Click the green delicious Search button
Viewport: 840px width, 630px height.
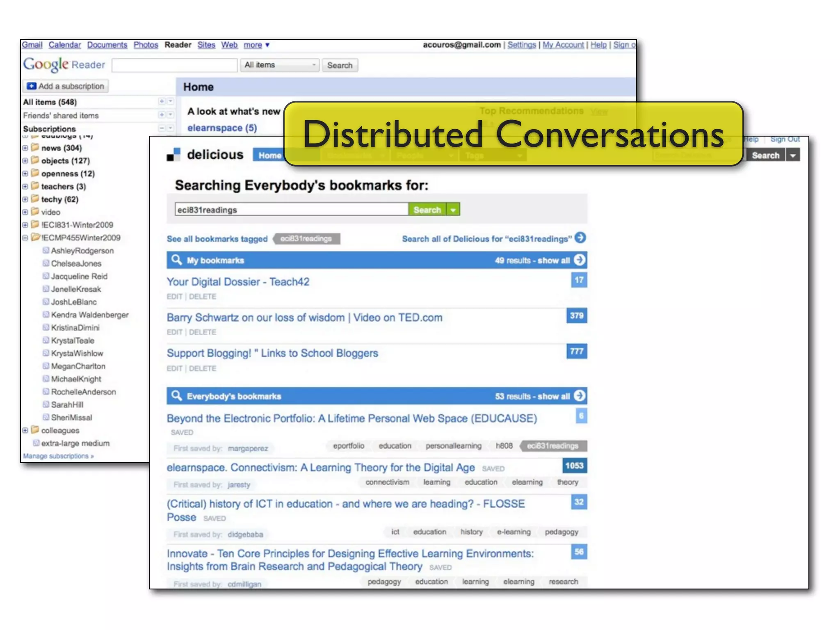coord(427,210)
